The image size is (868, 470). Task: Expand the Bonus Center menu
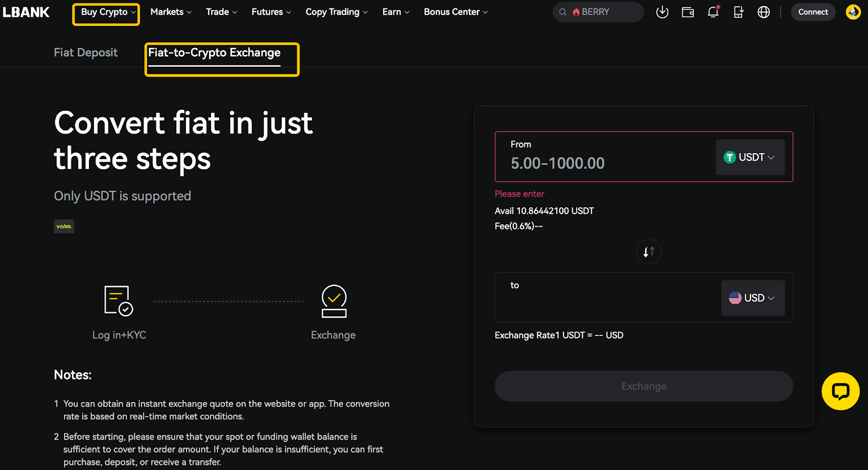[456, 12]
